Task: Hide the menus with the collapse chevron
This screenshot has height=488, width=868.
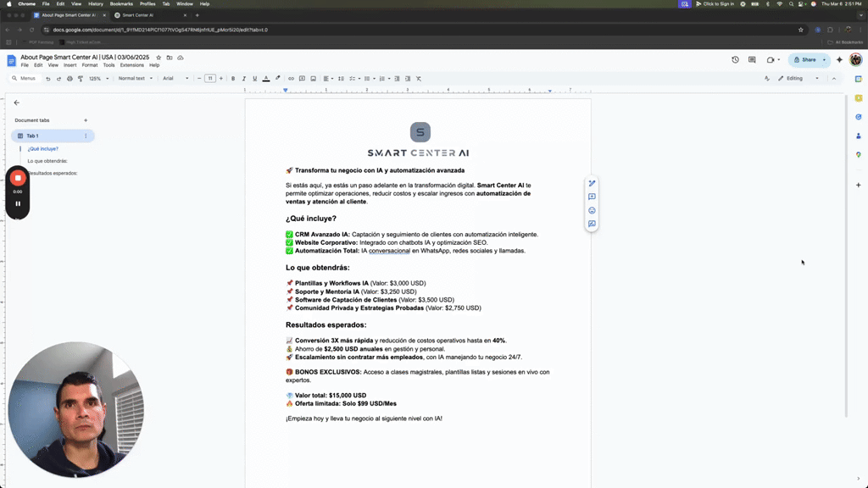Action: pyautogui.click(x=834, y=79)
